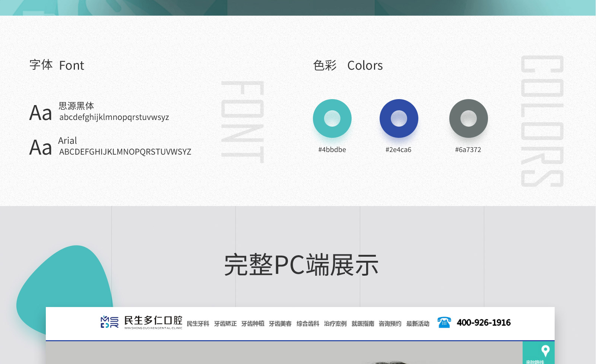This screenshot has width=596, height=364.
Task: Select 综合齿科 in the navbar
Action: [308, 323]
